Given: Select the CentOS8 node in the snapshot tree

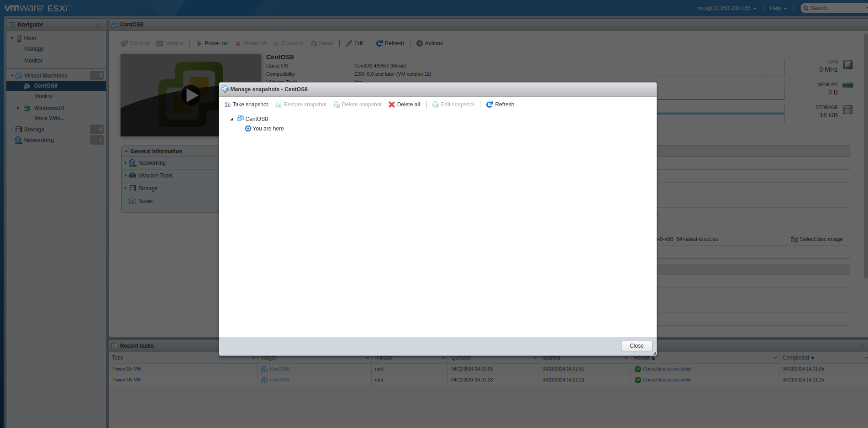Looking at the screenshot, I should coord(253,119).
